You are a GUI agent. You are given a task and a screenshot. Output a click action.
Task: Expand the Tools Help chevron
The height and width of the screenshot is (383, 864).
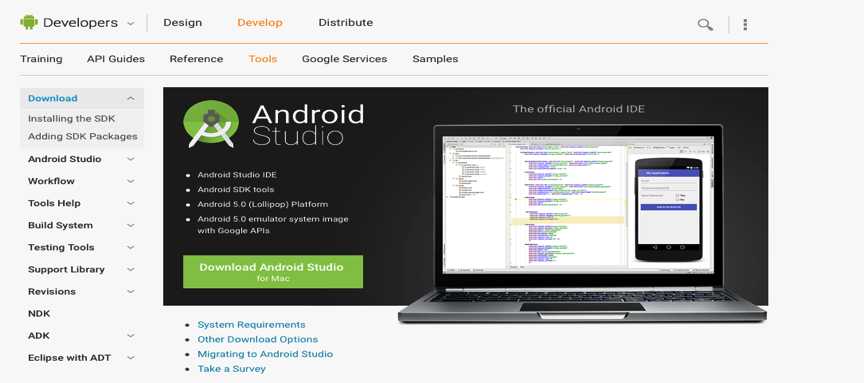coord(131,203)
